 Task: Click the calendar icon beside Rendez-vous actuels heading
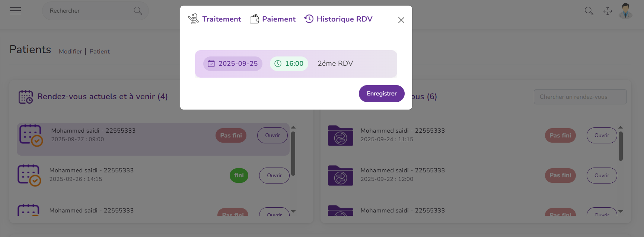tap(26, 97)
